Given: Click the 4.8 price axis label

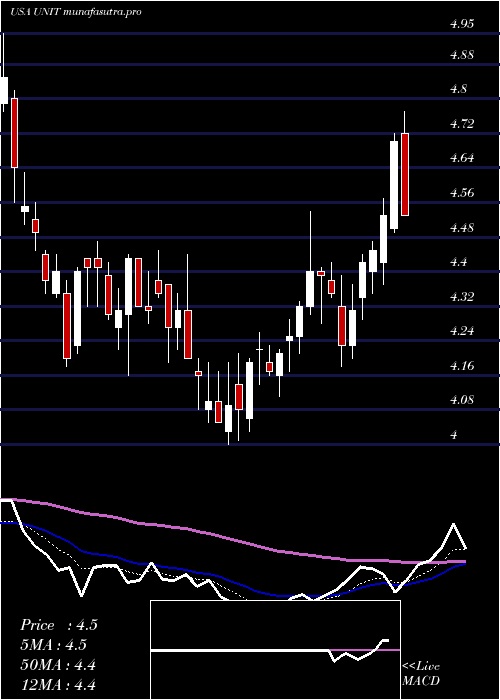Looking at the screenshot, I should coord(458,89).
